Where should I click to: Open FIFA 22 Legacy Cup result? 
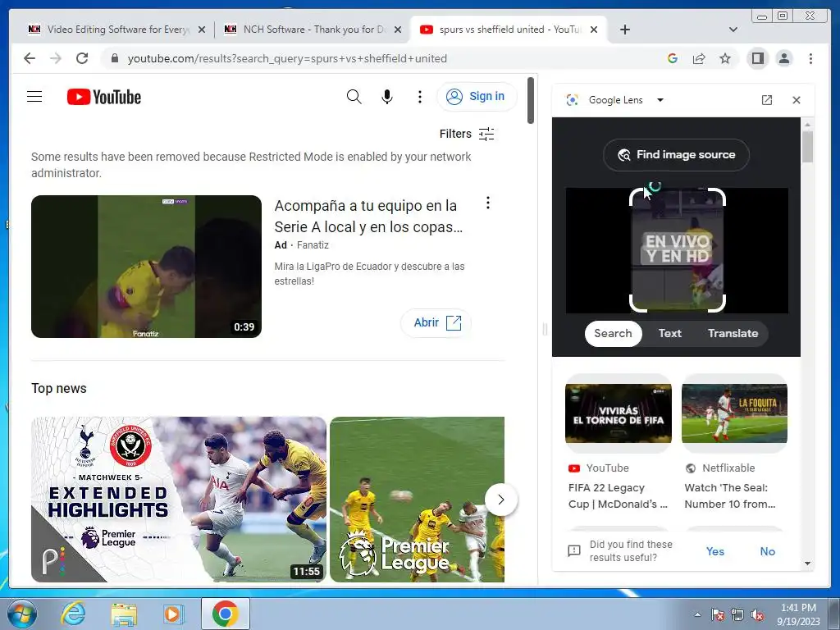click(x=618, y=495)
